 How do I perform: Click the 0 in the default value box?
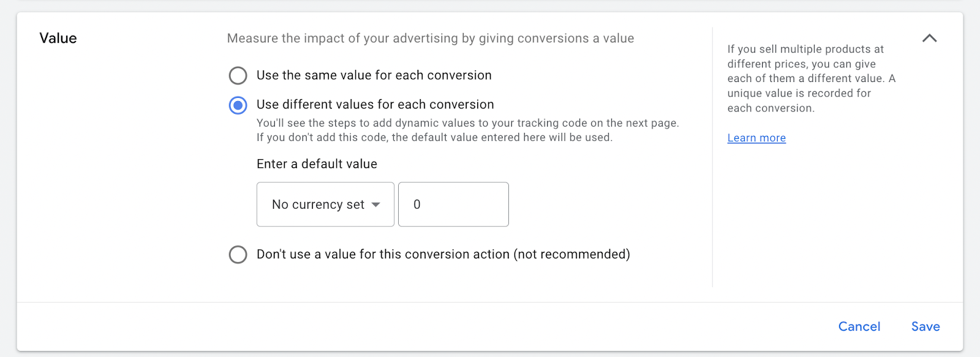[417, 205]
